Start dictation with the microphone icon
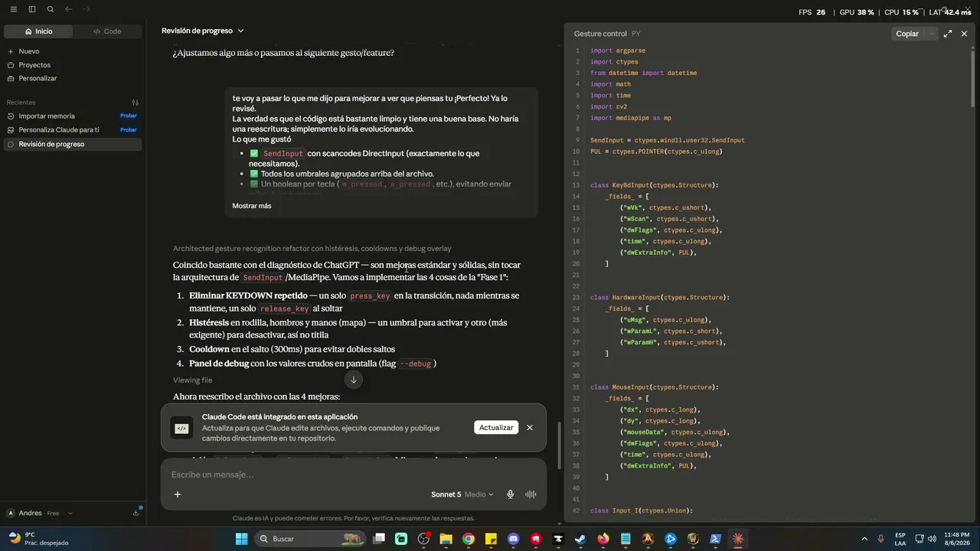980x551 pixels. click(510, 494)
